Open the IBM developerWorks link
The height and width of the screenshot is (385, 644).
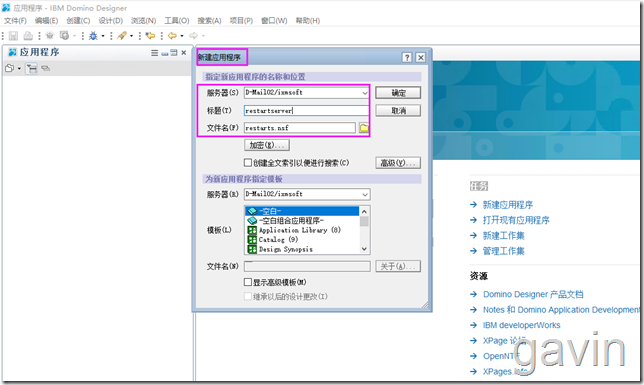point(521,325)
